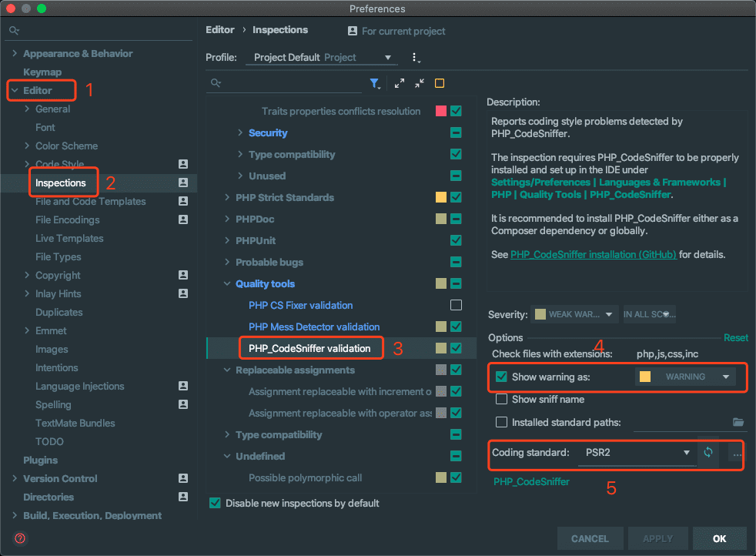
Task: Click severity swatch for PHP_CodeSniffer validation row
Action: tap(440, 348)
